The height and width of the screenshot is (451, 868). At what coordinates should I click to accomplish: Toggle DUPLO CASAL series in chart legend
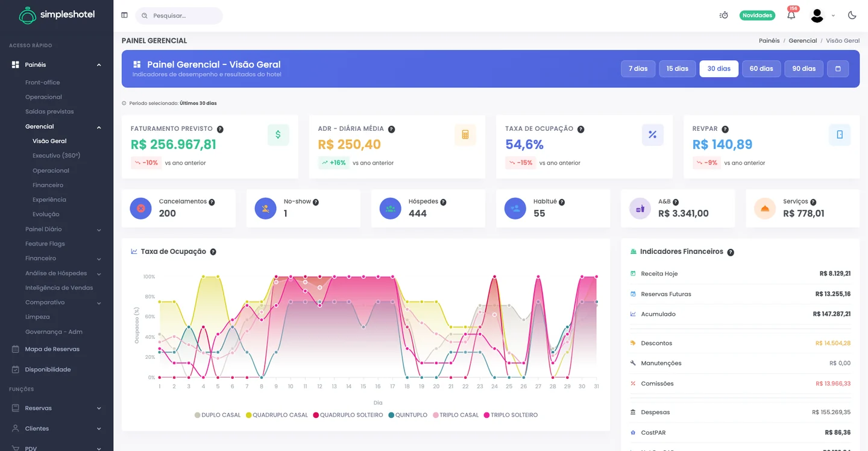(x=218, y=415)
